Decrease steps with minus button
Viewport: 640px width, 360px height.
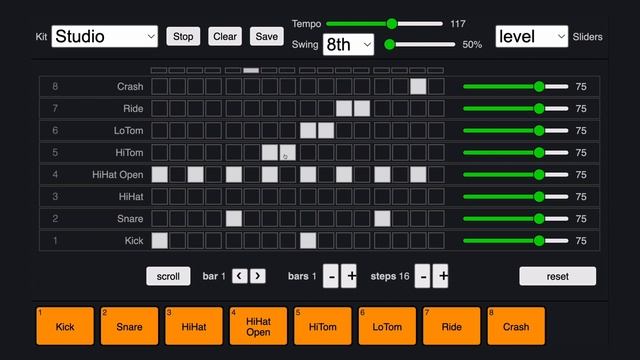point(422,276)
